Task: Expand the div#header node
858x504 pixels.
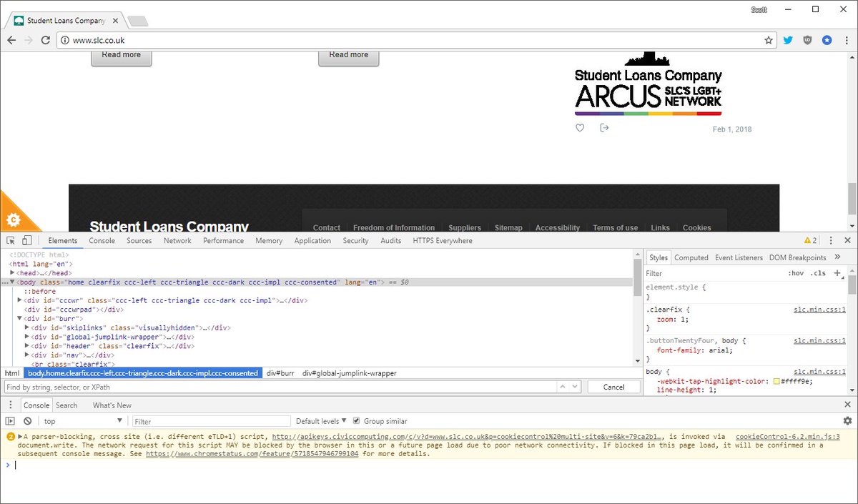Action: click(27, 346)
